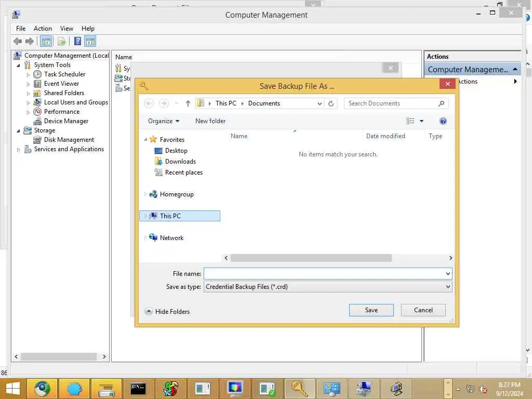Screen dimensions: 532x399
Task: Sort by the Date modified column header
Action: [x=385, y=136]
